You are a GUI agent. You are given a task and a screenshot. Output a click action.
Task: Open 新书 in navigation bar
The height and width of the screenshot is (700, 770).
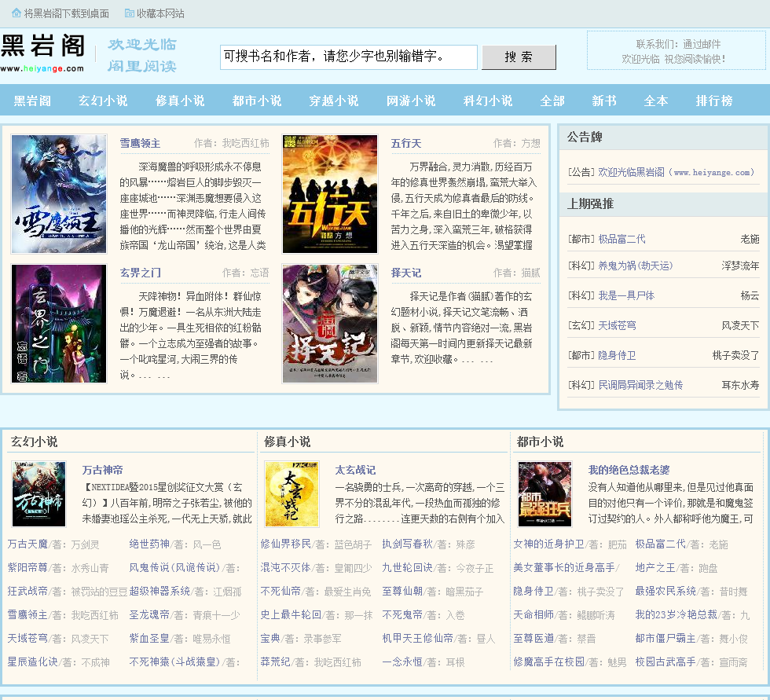(604, 101)
